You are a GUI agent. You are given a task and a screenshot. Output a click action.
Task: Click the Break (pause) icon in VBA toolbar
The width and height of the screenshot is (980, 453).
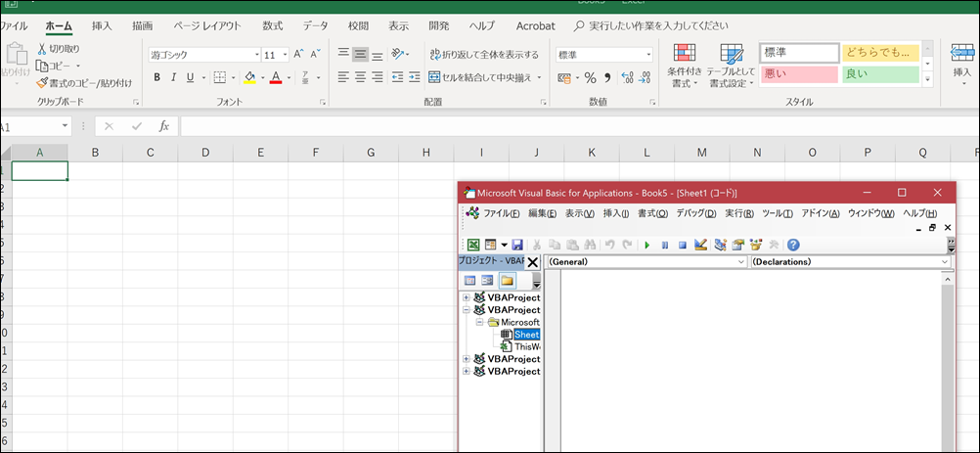click(665, 245)
